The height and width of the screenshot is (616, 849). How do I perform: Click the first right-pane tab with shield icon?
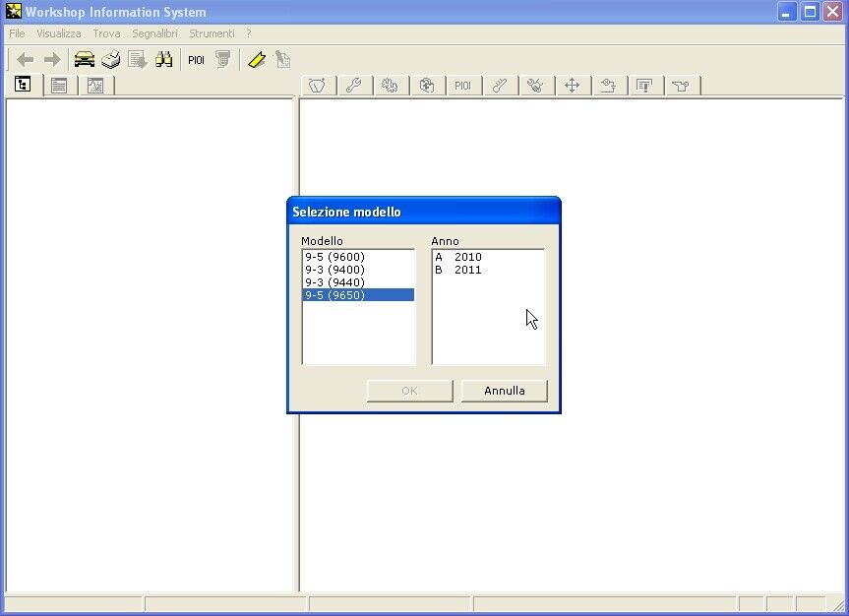click(318, 85)
